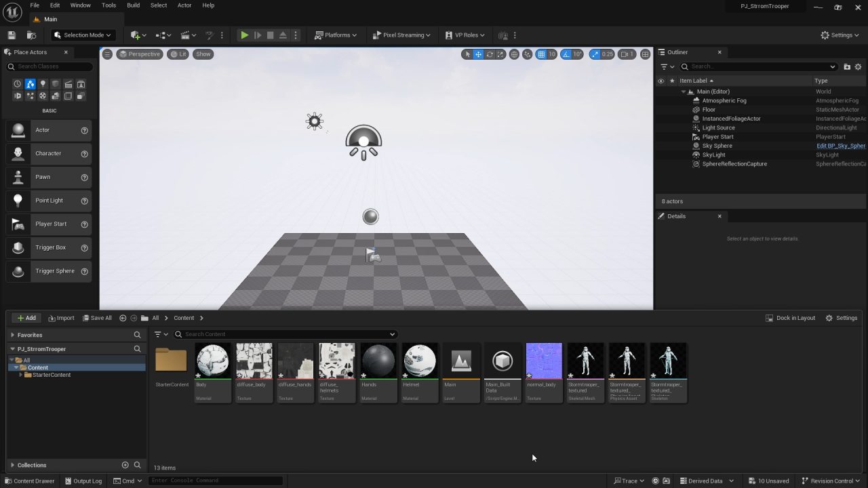The width and height of the screenshot is (868, 488).
Task: Click Dock in Layout button
Action: point(790,318)
